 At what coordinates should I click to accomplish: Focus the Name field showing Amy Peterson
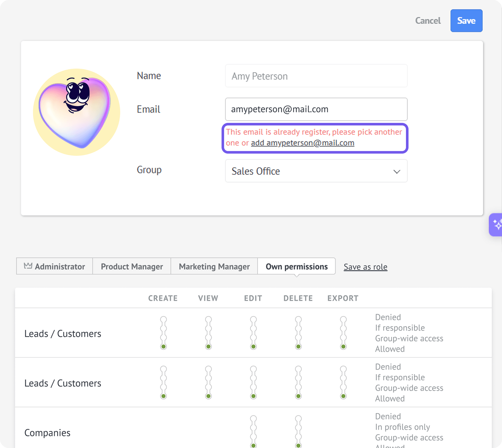[316, 76]
